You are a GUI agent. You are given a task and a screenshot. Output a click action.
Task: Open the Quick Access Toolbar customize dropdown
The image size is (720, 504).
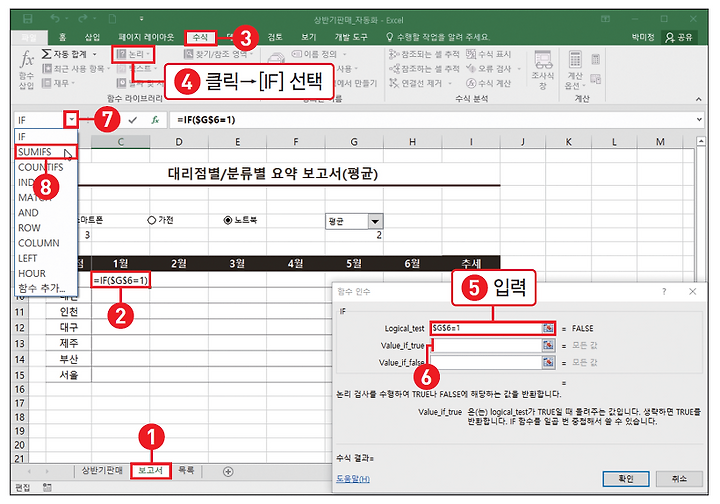[141, 19]
